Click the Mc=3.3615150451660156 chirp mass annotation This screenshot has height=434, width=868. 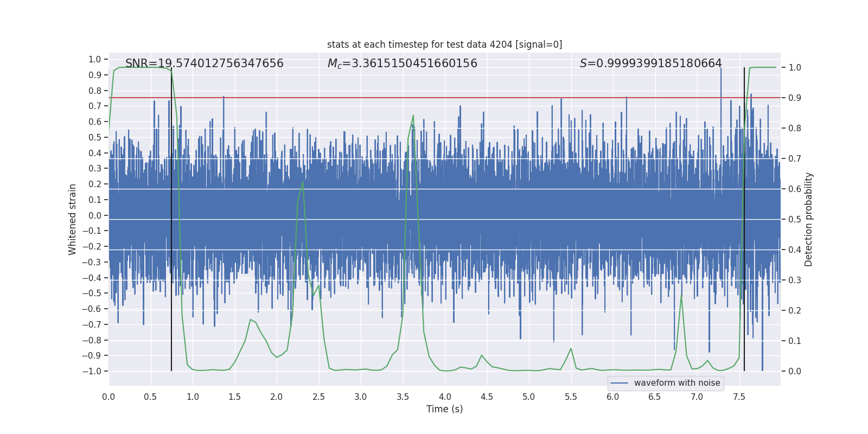[x=402, y=63]
